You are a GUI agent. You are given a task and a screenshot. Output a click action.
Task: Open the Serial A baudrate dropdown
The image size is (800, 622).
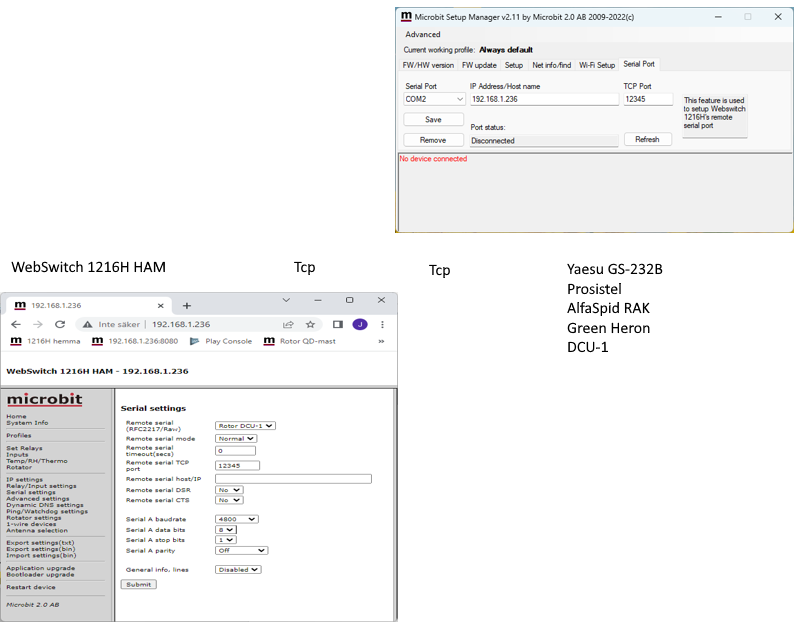[237, 519]
